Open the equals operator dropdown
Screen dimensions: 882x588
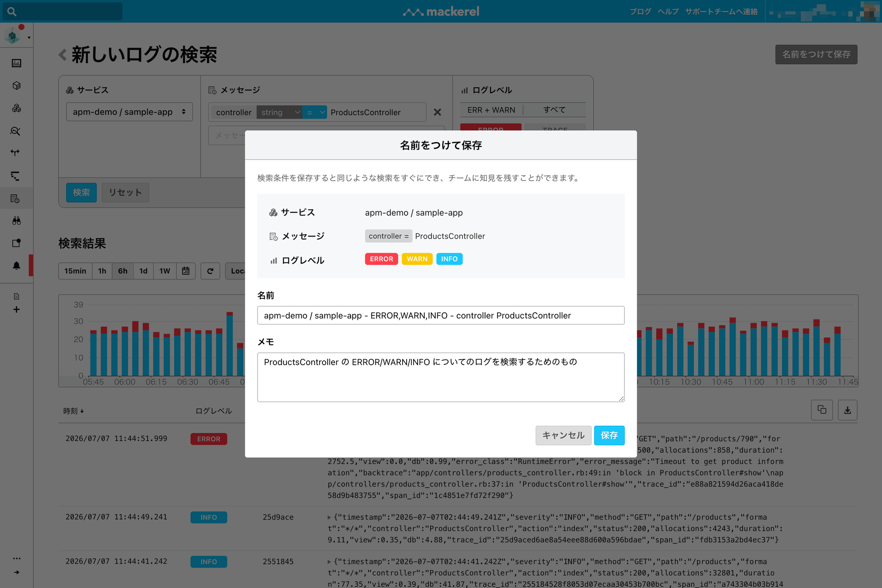[315, 112]
